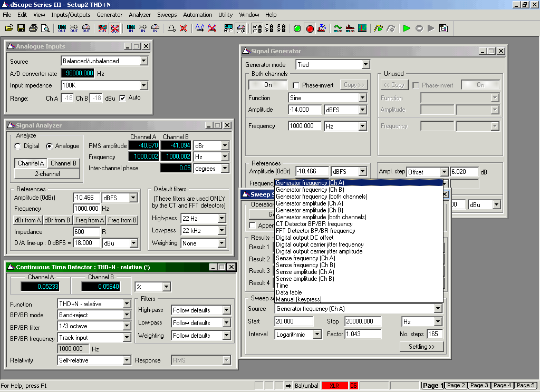
Task: Enable Phase-invert under Both channels
Action: click(x=295, y=85)
